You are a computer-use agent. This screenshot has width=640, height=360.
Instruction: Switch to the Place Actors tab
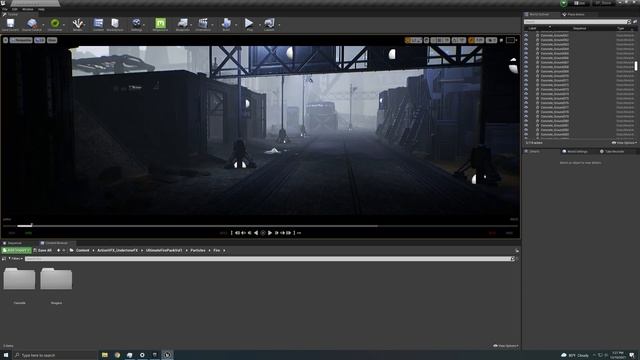[576, 14]
